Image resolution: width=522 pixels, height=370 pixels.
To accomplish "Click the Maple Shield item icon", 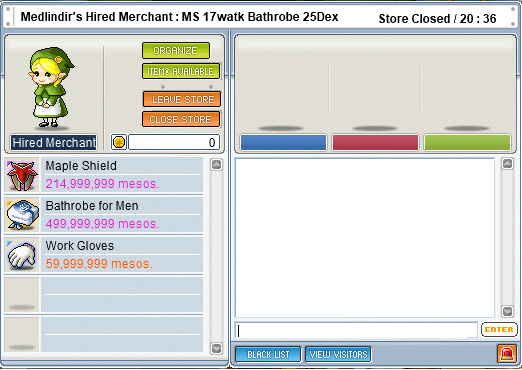I will coord(22,175).
